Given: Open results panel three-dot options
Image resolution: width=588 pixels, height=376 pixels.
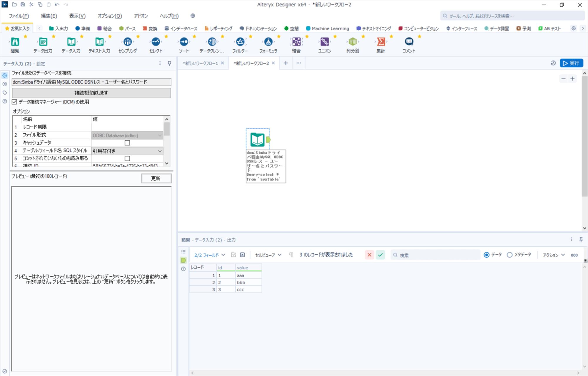Looking at the screenshot, I should pyautogui.click(x=572, y=240).
